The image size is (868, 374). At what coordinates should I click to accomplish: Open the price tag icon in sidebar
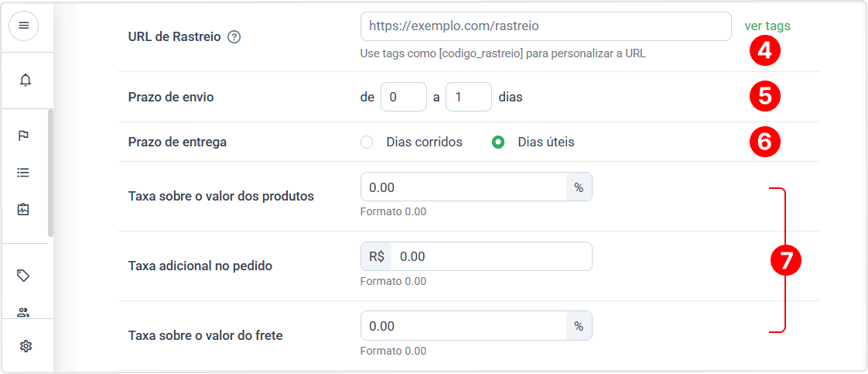pyautogui.click(x=23, y=276)
